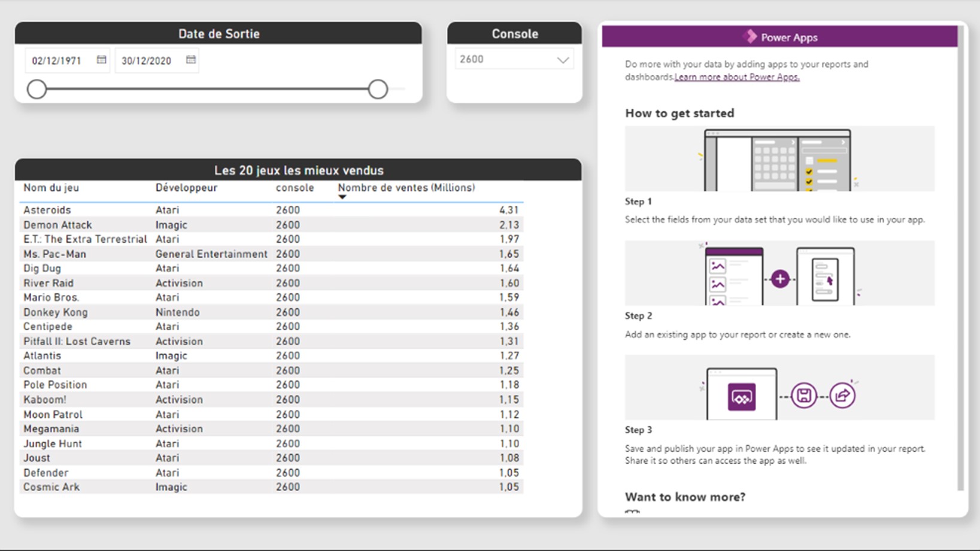Select the Centipede cell
The image size is (980, 551).
click(x=48, y=327)
